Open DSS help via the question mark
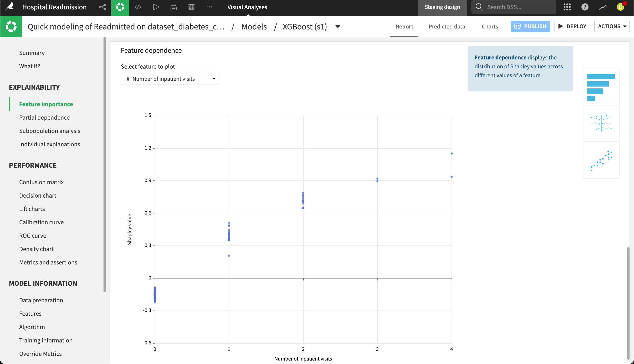Image resolution: width=634 pixels, height=364 pixels. pyautogui.click(x=584, y=7)
